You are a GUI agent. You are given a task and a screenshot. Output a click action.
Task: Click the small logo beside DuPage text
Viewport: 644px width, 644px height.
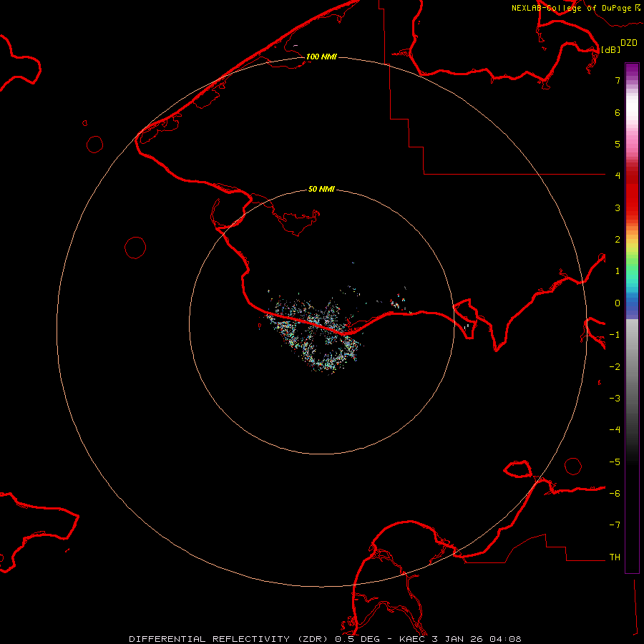click(638, 8)
